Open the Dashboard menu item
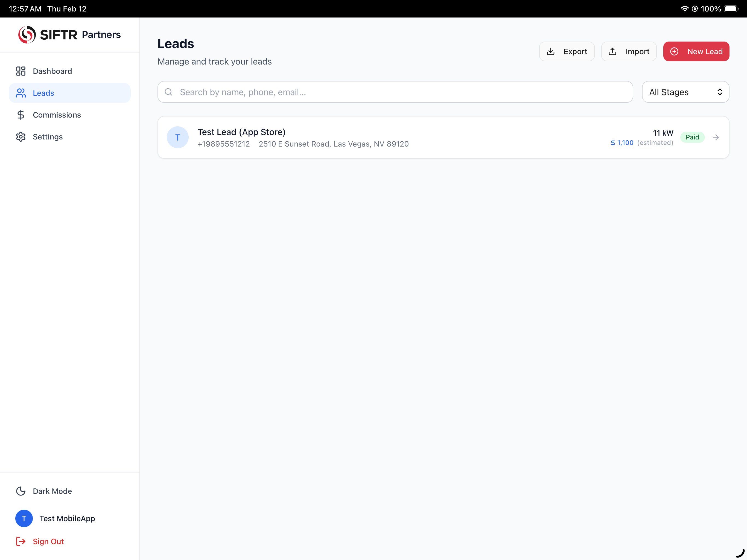 [69, 71]
